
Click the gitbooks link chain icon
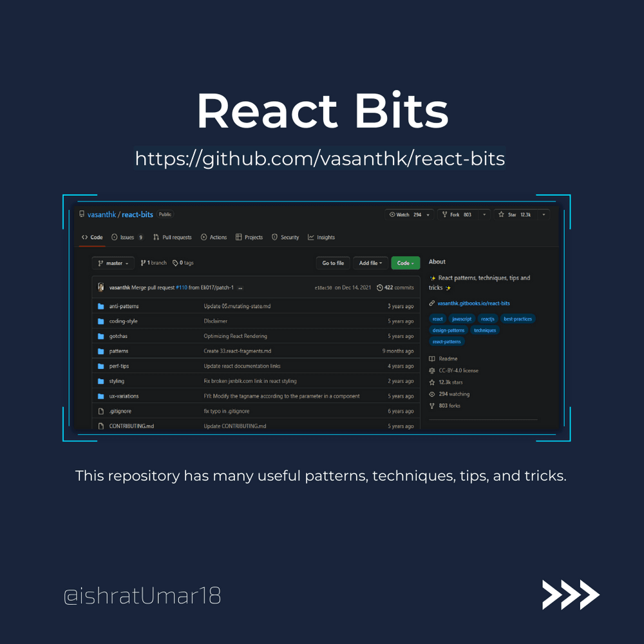[x=431, y=303]
